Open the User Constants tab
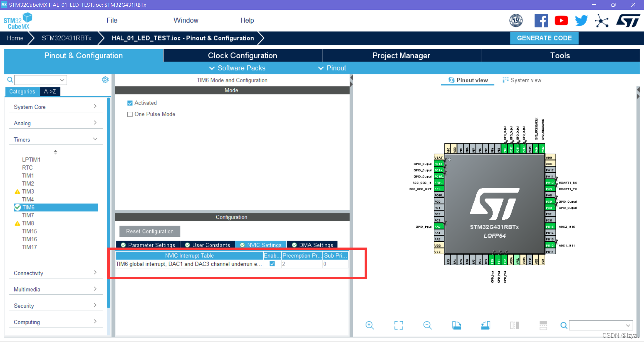This screenshot has height=342, width=644. 208,245
